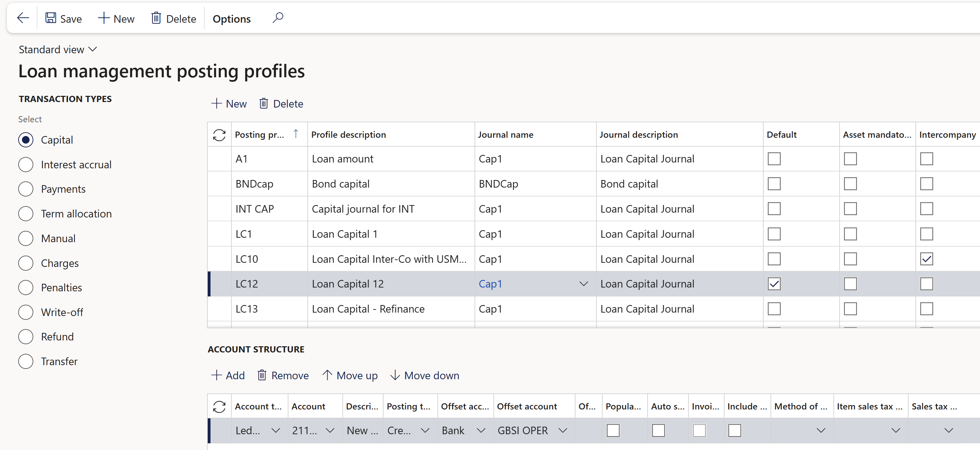Open the Options menu
Image resolution: width=980 pixels, height=450 pixels.
pyautogui.click(x=231, y=19)
